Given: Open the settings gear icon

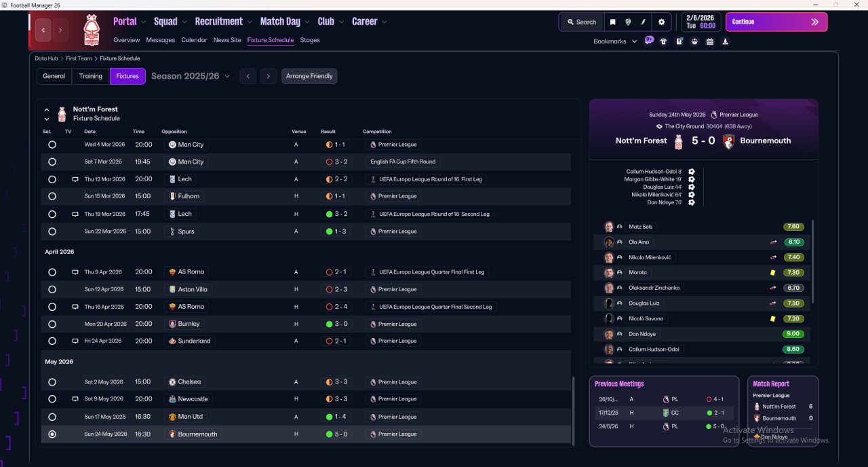Looking at the screenshot, I should pyautogui.click(x=662, y=22).
